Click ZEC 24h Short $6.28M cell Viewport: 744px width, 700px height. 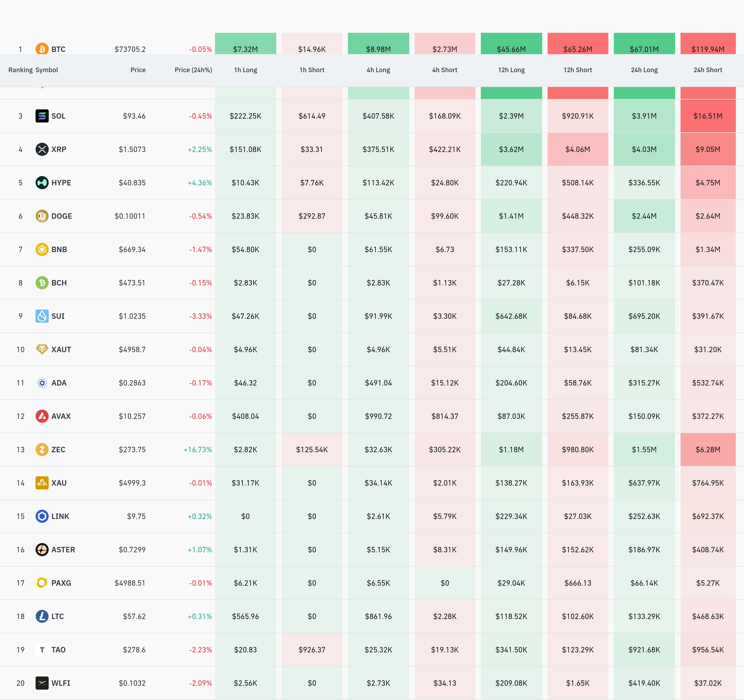click(x=707, y=449)
